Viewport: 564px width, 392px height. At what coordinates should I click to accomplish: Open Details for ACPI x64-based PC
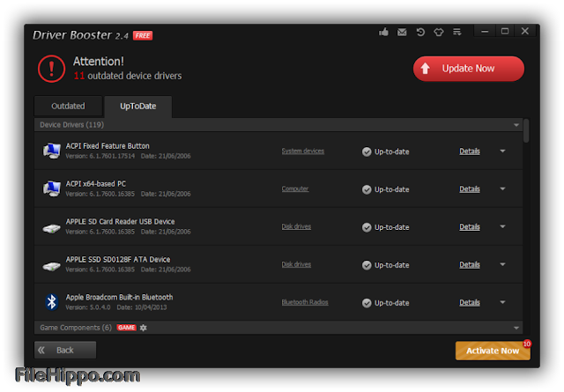tap(470, 189)
